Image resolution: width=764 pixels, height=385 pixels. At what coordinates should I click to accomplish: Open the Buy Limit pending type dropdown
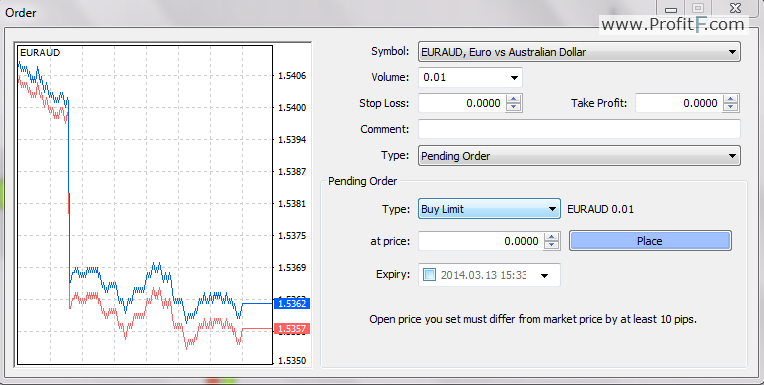pyautogui.click(x=489, y=209)
